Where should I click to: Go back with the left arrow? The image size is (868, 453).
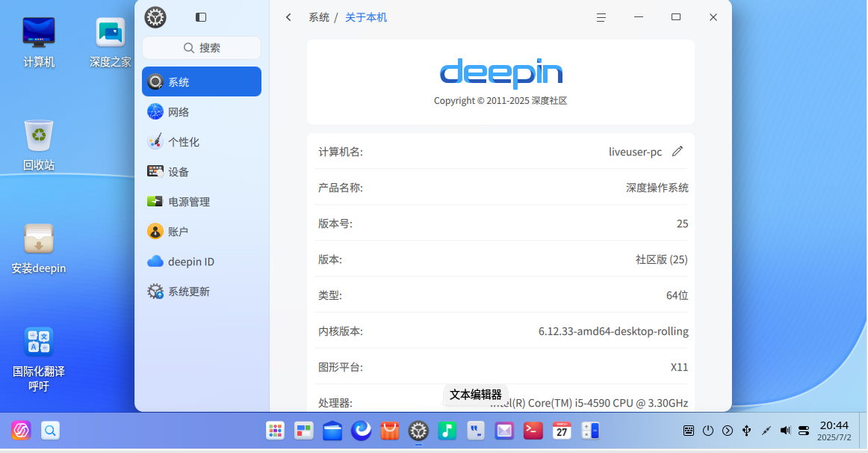(x=288, y=17)
